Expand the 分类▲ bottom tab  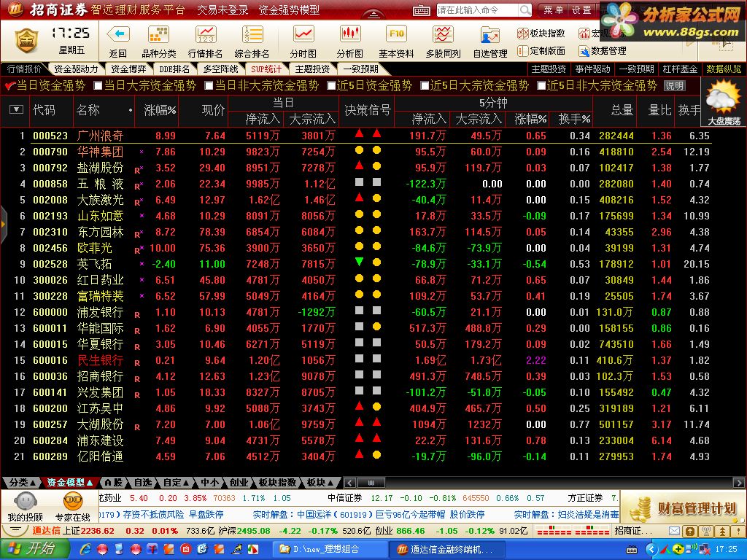(x=23, y=483)
